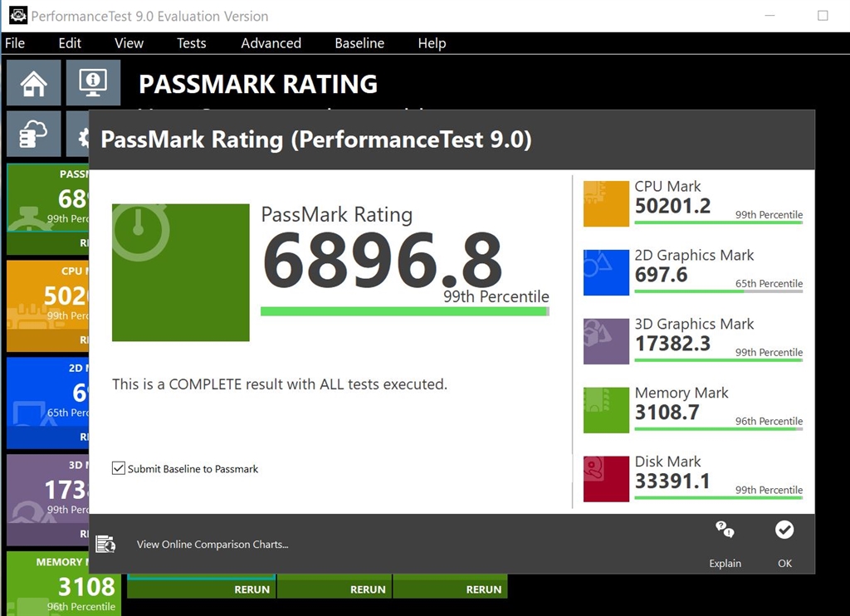Click the 2D Graphics Mark 697.6 value
Screen dimensions: 850x616
coord(661,275)
